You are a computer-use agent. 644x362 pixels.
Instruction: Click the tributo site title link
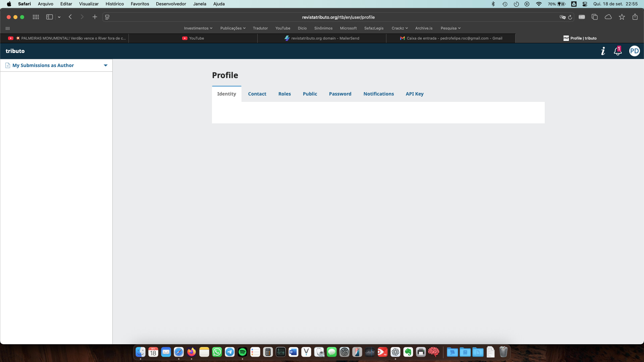point(15,51)
